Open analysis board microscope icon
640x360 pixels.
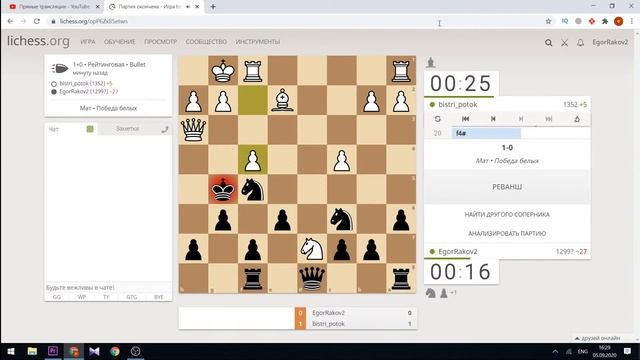(577, 119)
